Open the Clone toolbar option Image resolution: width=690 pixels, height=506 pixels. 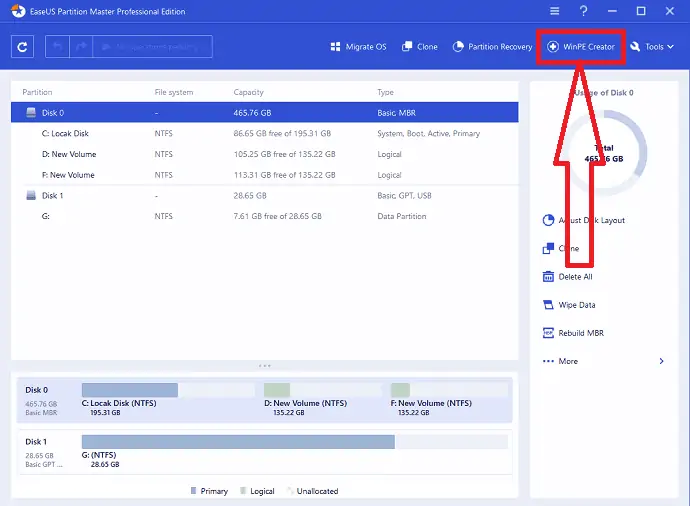(x=419, y=47)
